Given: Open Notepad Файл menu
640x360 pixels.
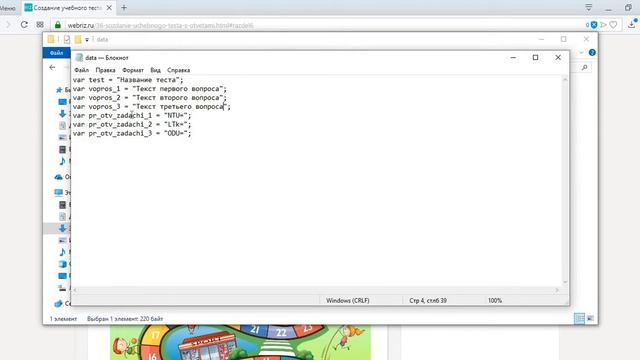Looking at the screenshot, I should (82, 70).
